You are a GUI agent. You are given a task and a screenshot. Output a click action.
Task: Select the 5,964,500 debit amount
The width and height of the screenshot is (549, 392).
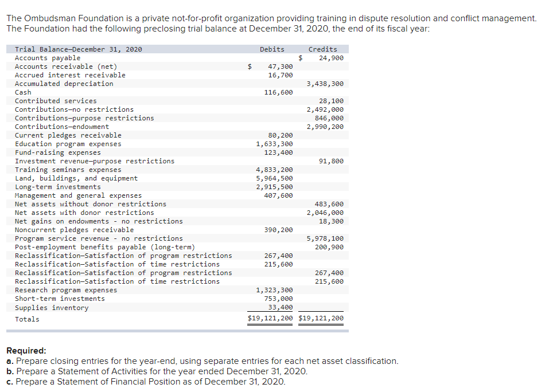point(274,178)
